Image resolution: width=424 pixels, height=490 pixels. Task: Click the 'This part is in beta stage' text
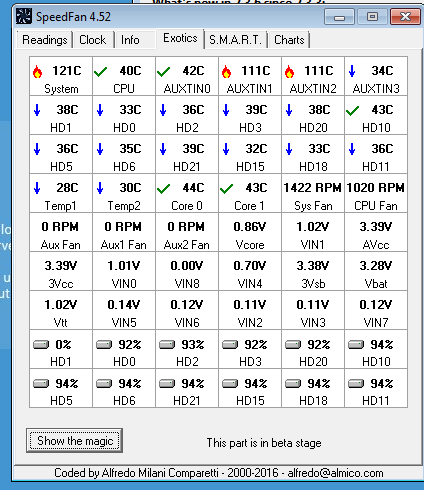[264, 443]
